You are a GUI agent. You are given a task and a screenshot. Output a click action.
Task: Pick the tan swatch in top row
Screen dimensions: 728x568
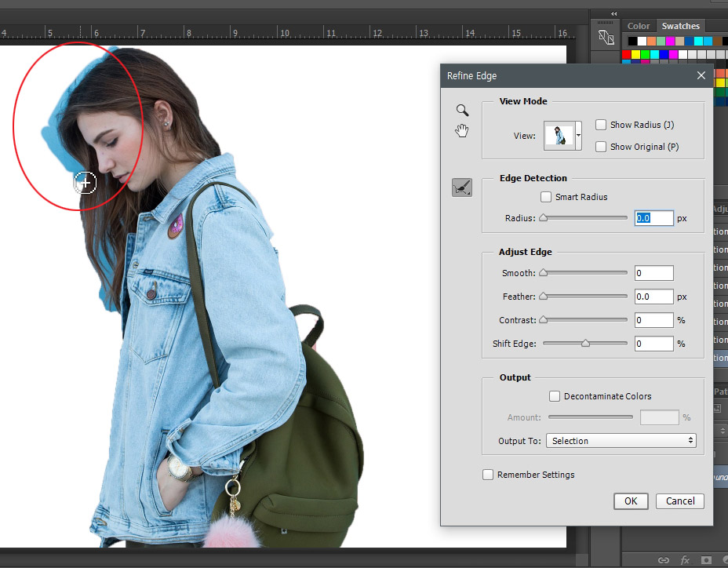pyautogui.click(x=679, y=42)
